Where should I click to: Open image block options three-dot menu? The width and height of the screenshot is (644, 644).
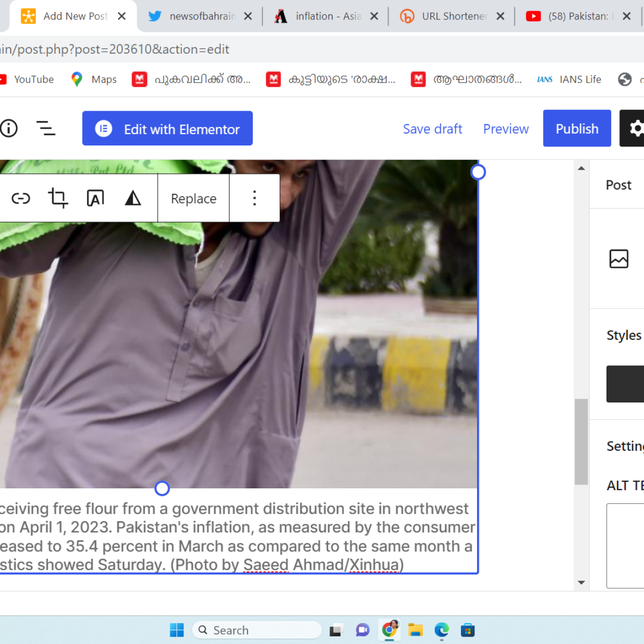[x=254, y=198]
